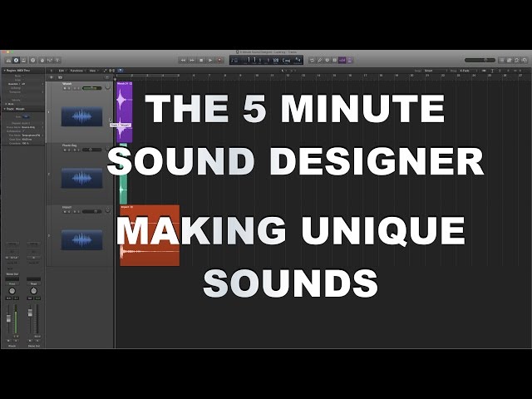Click the Read automation button on Whoosh channel strip
The image size is (532, 399).
[12, 283]
